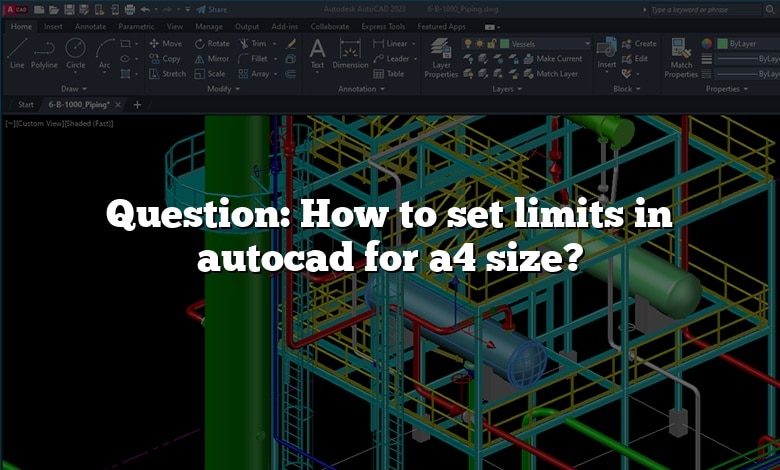Click the Erase pencil icon in Modify
Viewport: 780px width, 470px height.
[x=291, y=44]
